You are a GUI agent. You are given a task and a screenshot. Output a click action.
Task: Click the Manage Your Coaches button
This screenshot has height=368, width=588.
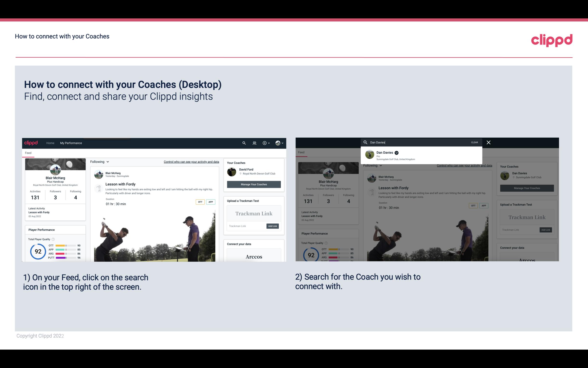pyautogui.click(x=254, y=184)
